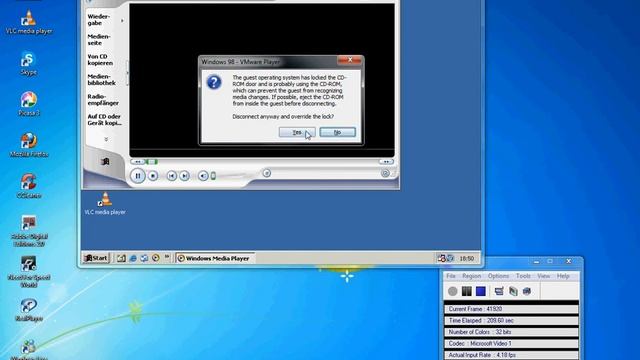Screen dimensions: 640x360
Task: Open the Help menu in the recorder window
Action: tap(563, 276)
